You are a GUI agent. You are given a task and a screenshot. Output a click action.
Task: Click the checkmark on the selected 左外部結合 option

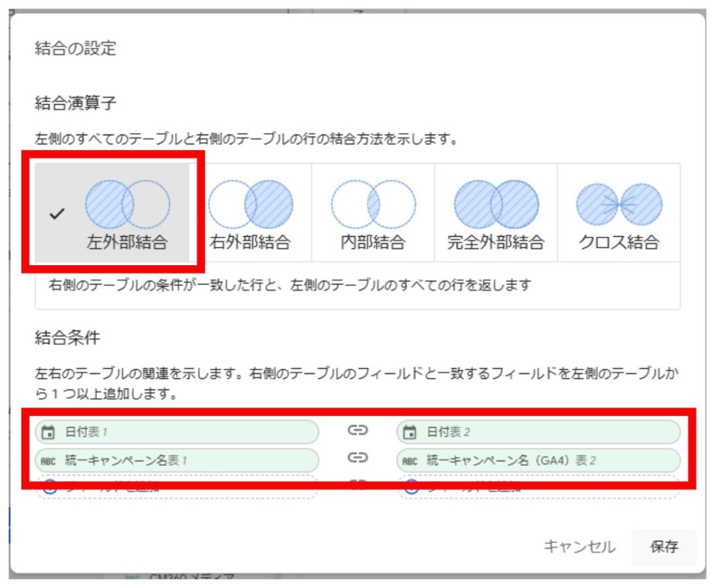click(58, 215)
